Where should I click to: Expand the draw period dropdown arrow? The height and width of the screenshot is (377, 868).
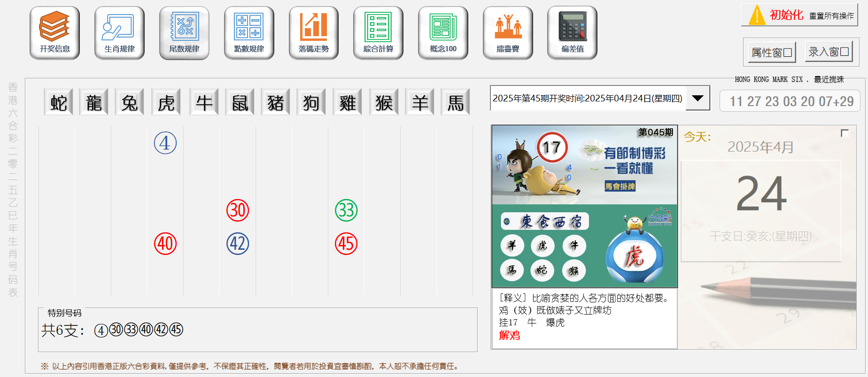click(697, 98)
